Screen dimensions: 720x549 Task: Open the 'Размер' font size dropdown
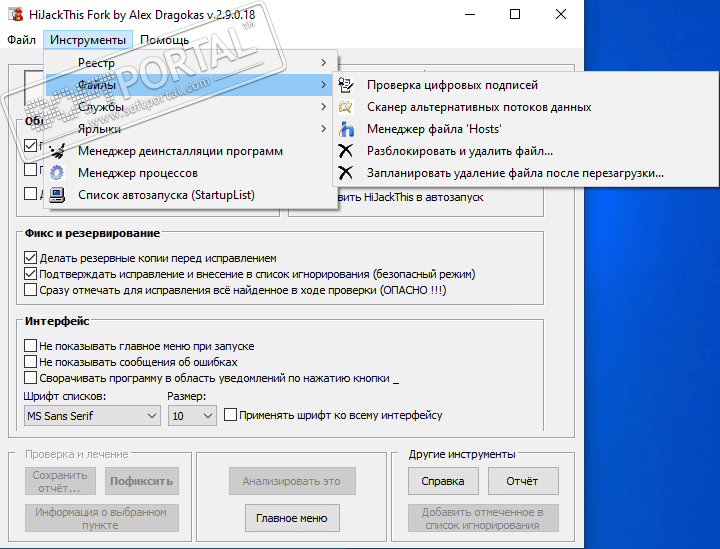pyautogui.click(x=192, y=416)
